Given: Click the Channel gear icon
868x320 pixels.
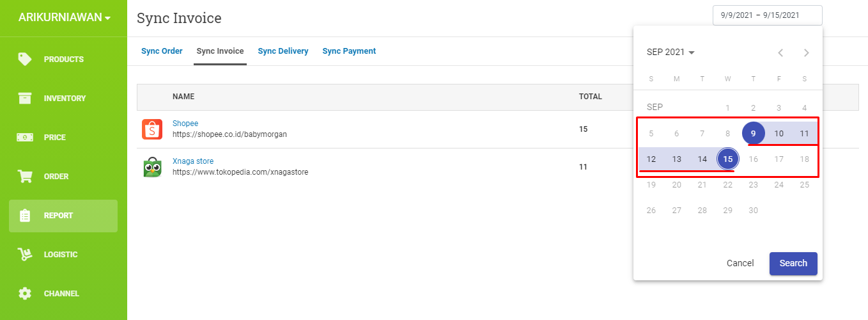Looking at the screenshot, I should [x=25, y=294].
